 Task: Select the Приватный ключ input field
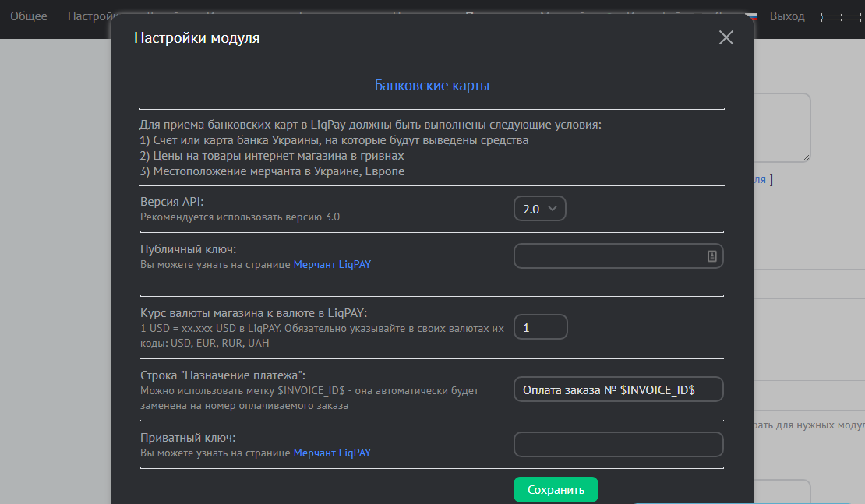coord(618,445)
